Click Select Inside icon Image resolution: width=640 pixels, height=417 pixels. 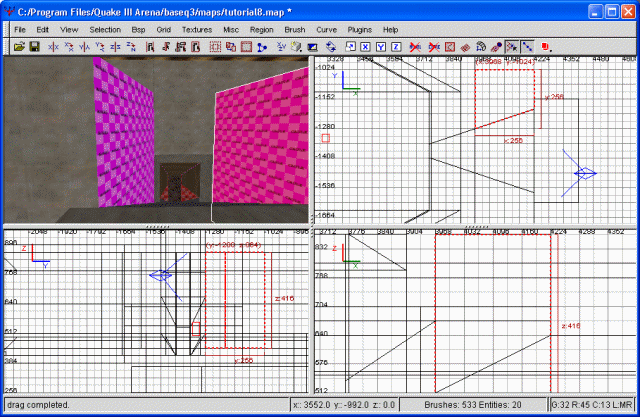(x=196, y=47)
